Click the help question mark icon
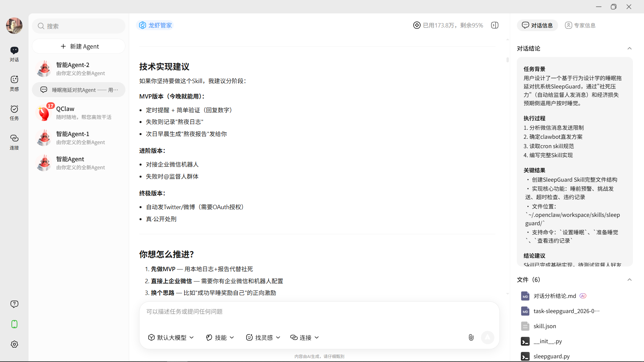644x362 pixels. [14, 304]
